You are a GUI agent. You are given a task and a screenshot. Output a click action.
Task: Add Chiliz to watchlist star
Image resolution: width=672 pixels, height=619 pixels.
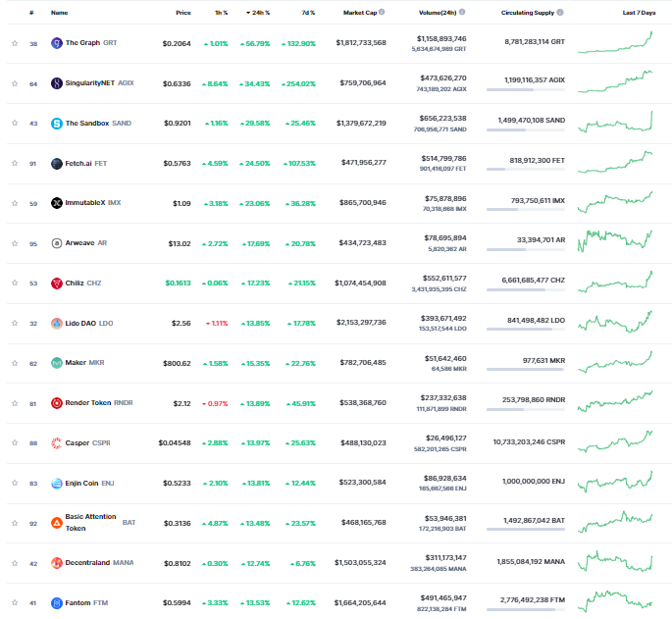tap(15, 283)
